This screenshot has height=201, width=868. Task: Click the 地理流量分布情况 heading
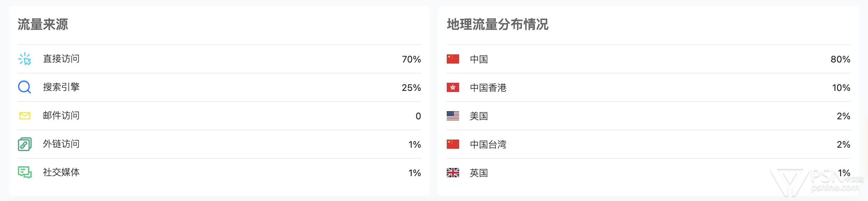498,25
